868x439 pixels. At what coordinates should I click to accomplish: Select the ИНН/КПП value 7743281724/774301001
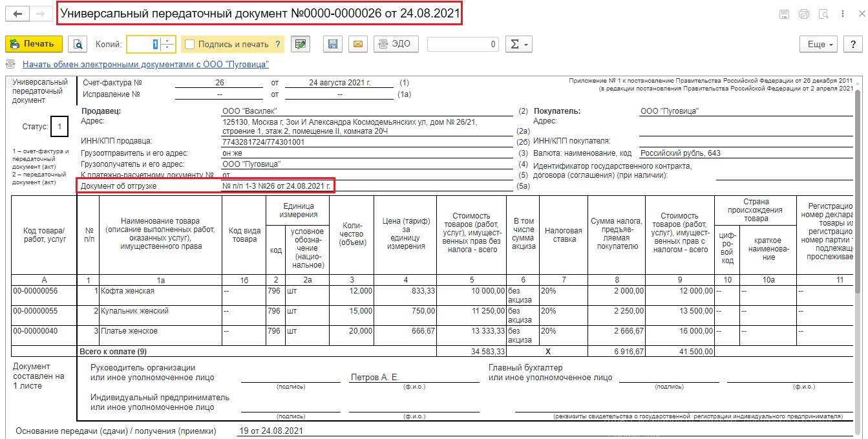[x=263, y=142]
